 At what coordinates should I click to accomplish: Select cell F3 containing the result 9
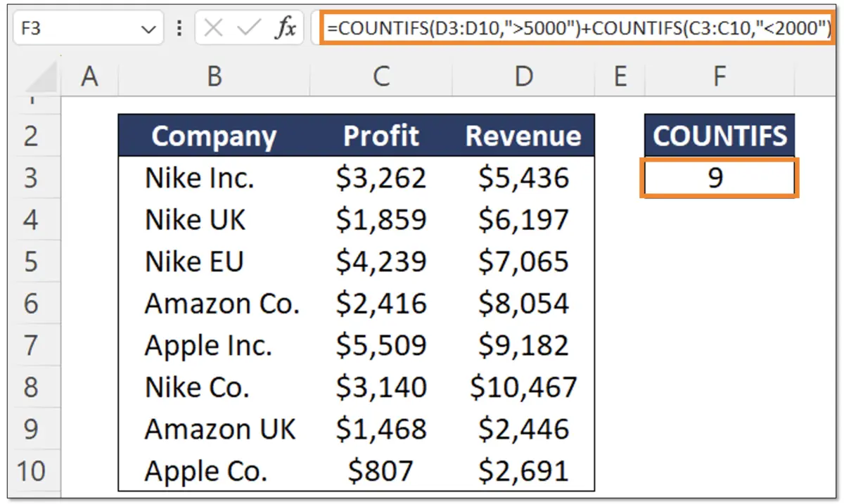(719, 177)
